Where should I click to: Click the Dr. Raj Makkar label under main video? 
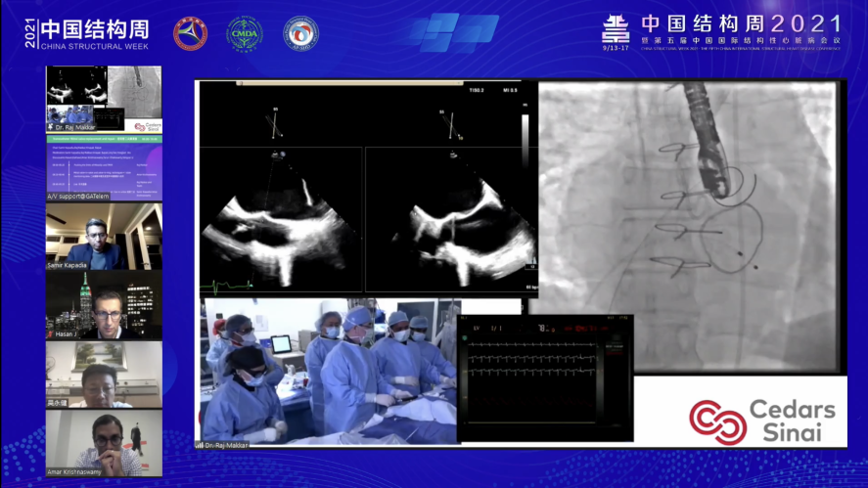click(x=222, y=445)
